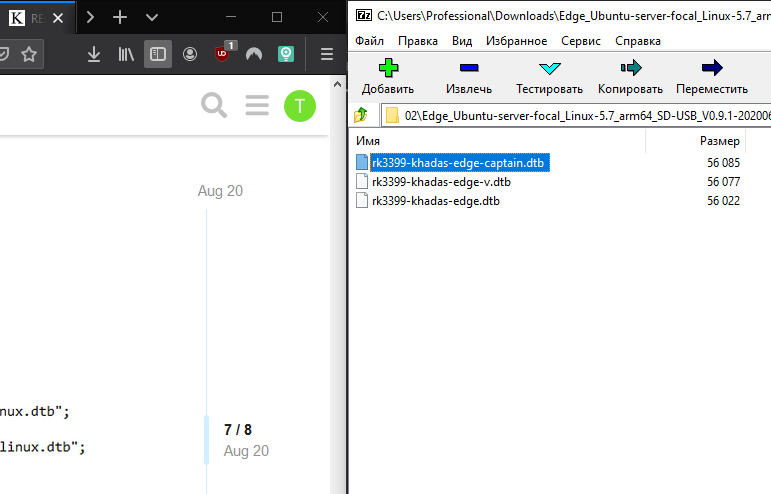Viewport: 771px width, 494px height.
Task: Select rk3399-khadas-edge.dtb file
Action: 436,201
